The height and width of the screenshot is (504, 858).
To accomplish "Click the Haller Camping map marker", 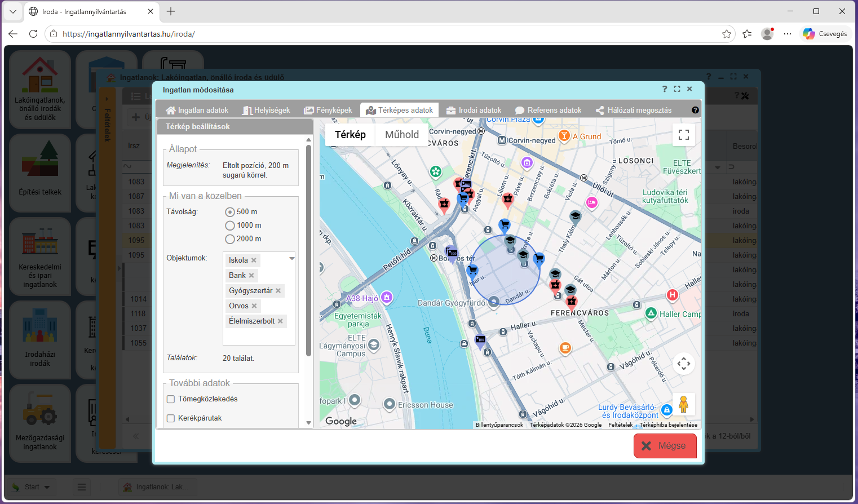I will click(651, 313).
